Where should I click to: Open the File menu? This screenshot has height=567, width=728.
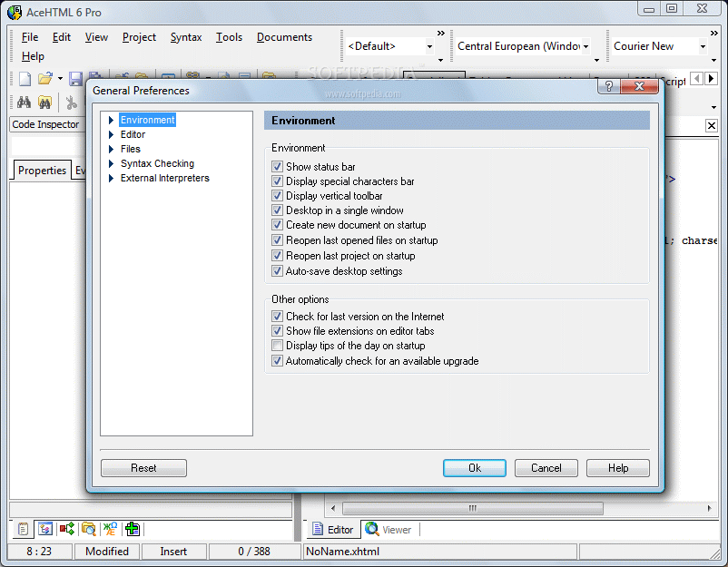(30, 37)
